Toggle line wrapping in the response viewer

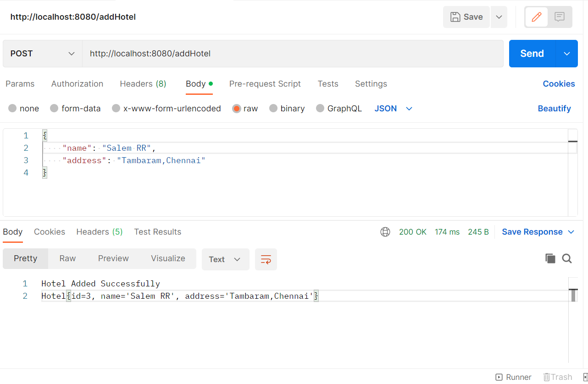[266, 259]
